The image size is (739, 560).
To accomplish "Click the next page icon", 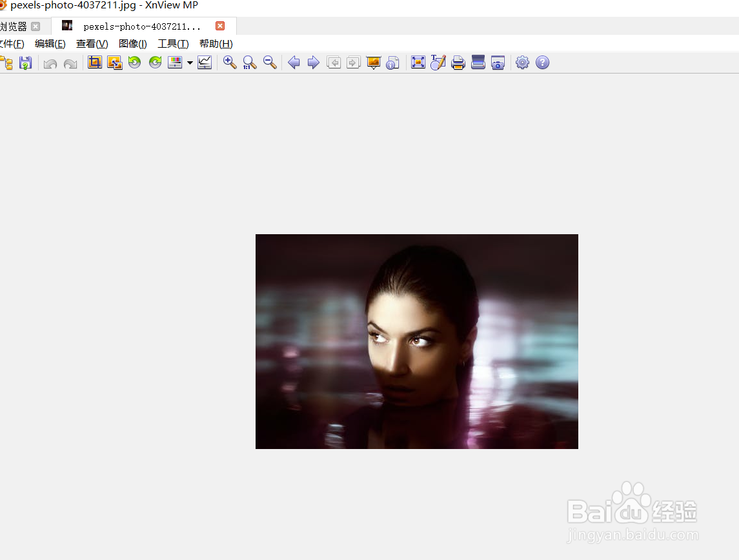I will [x=354, y=62].
